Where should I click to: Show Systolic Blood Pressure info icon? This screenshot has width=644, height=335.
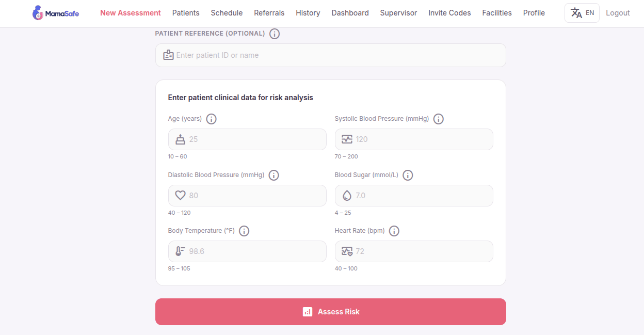point(439,119)
